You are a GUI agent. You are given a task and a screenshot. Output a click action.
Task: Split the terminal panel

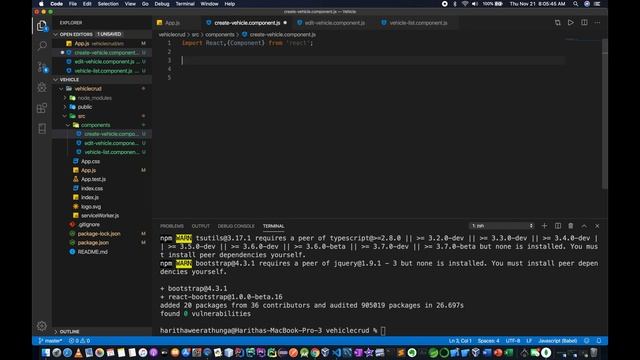[x=558, y=226]
